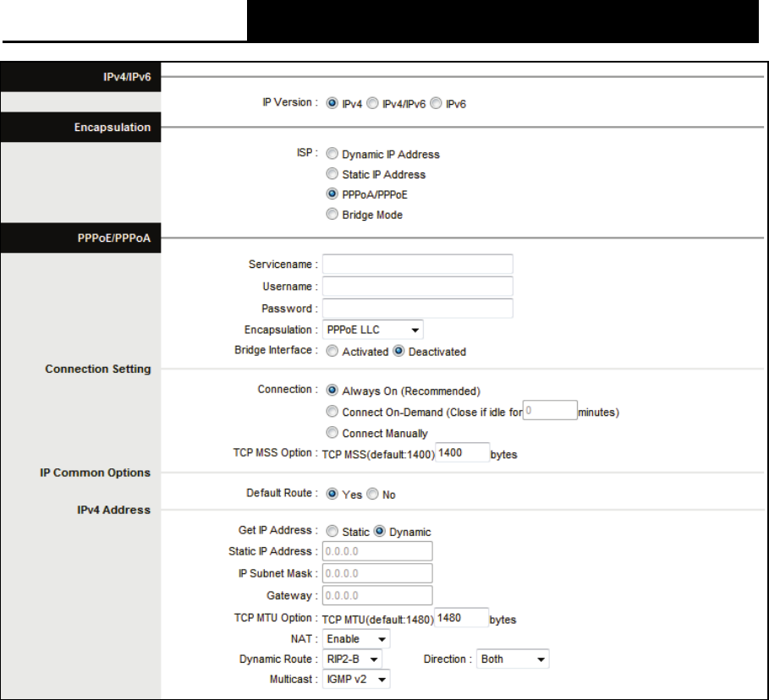Click the Password input field
The height and width of the screenshot is (700, 769).
pyautogui.click(x=418, y=309)
